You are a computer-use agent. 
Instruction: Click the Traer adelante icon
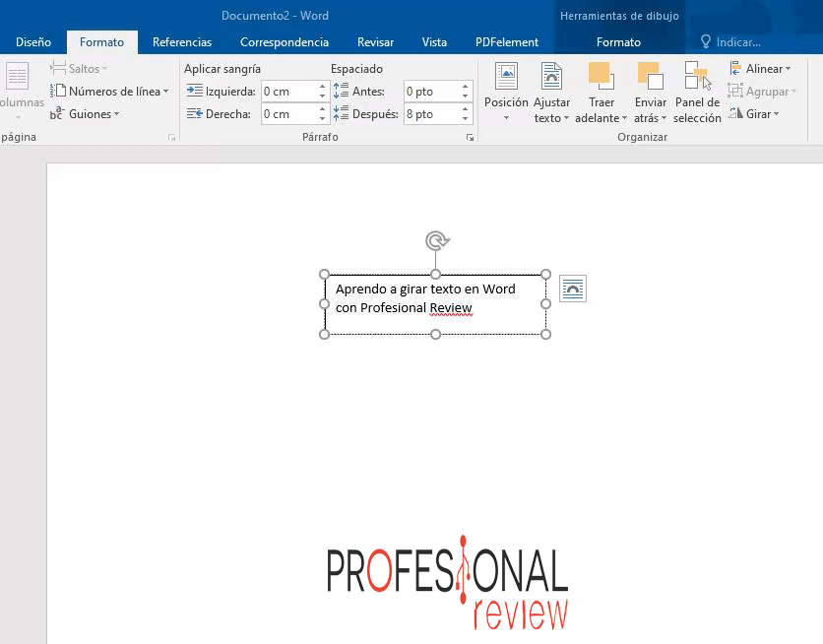tap(601, 75)
